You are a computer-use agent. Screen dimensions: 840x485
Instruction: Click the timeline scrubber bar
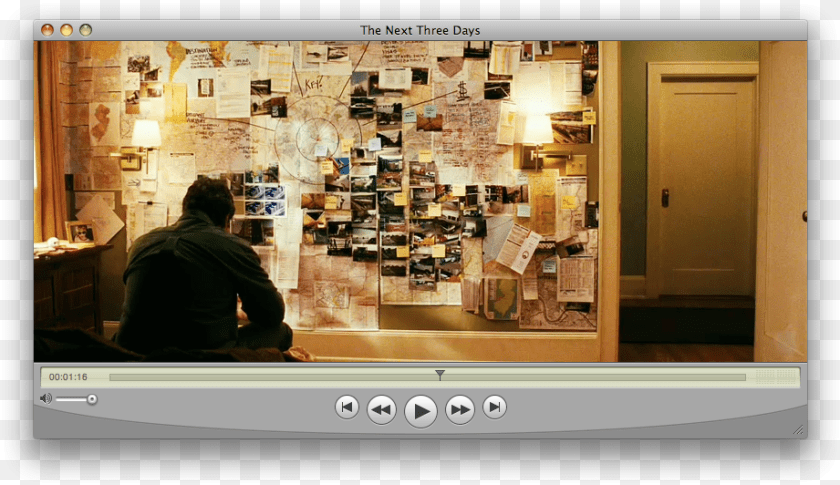[x=427, y=377]
